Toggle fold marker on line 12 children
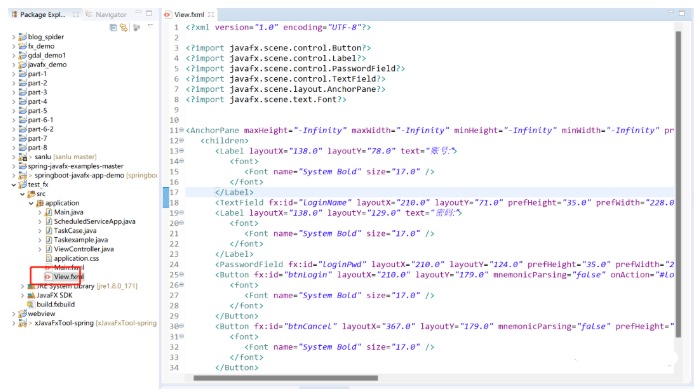The width and height of the screenshot is (698, 392). pos(181,141)
